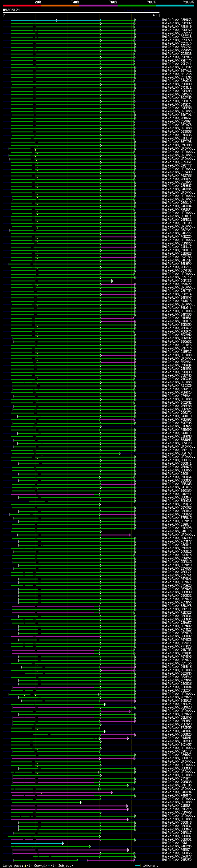This screenshot has height=868, width=197.
Task: Open hit UniRef100_C1FEF9
Action: coord(177,139)
